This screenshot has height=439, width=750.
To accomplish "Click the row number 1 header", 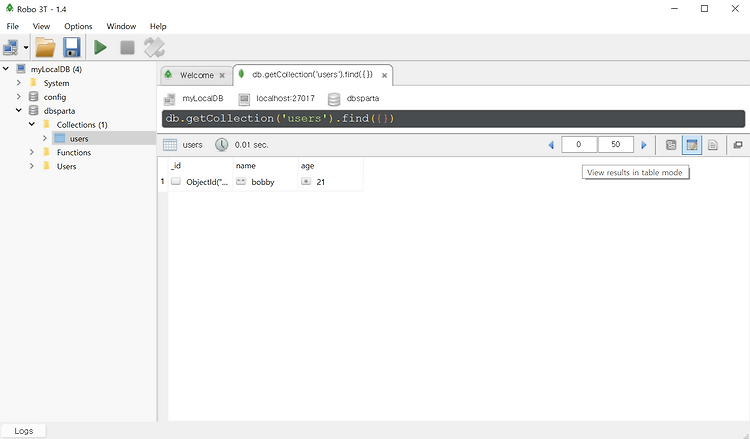I will click(x=163, y=182).
